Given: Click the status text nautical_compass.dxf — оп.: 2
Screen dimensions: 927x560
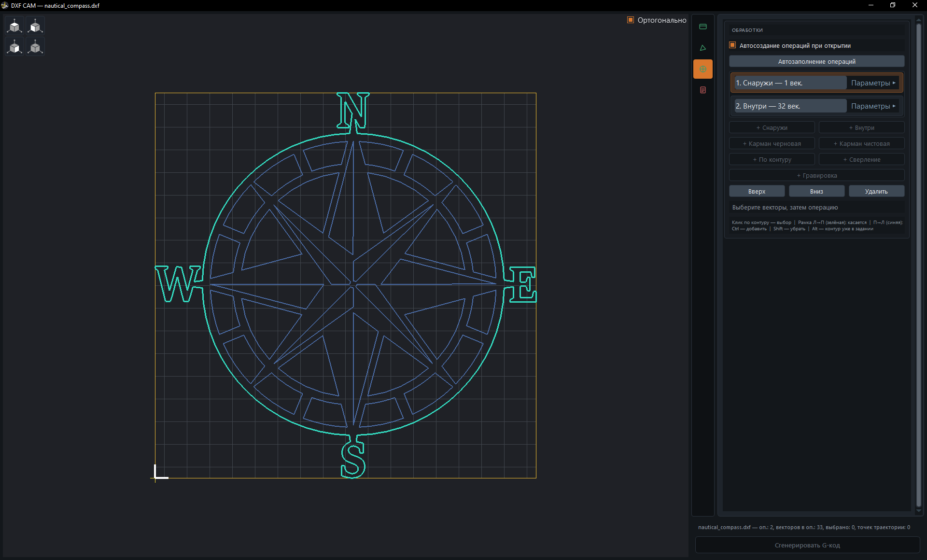Looking at the screenshot, I should click(804, 527).
